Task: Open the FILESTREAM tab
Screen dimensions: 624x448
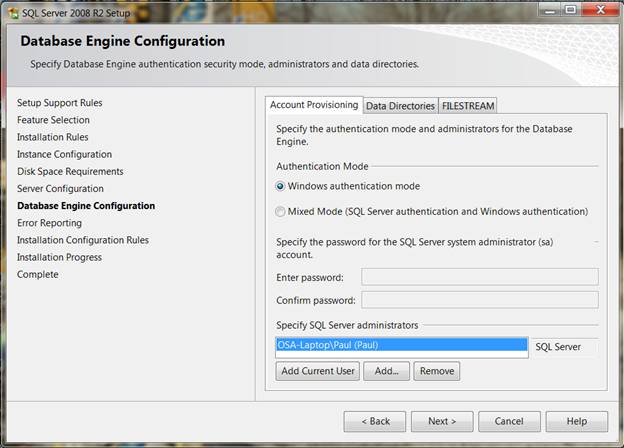Action: tap(468, 106)
